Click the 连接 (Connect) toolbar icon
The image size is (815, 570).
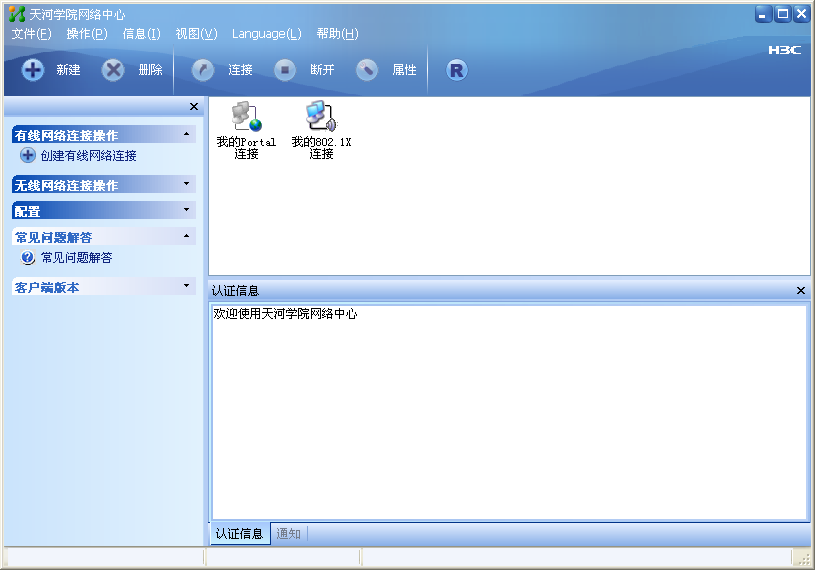click(203, 70)
